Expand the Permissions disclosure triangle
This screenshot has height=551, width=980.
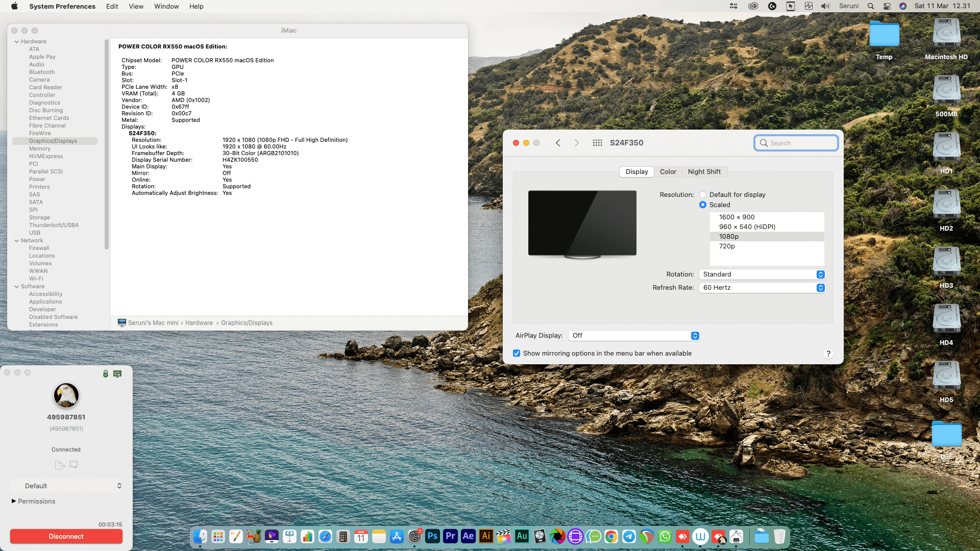[14, 501]
